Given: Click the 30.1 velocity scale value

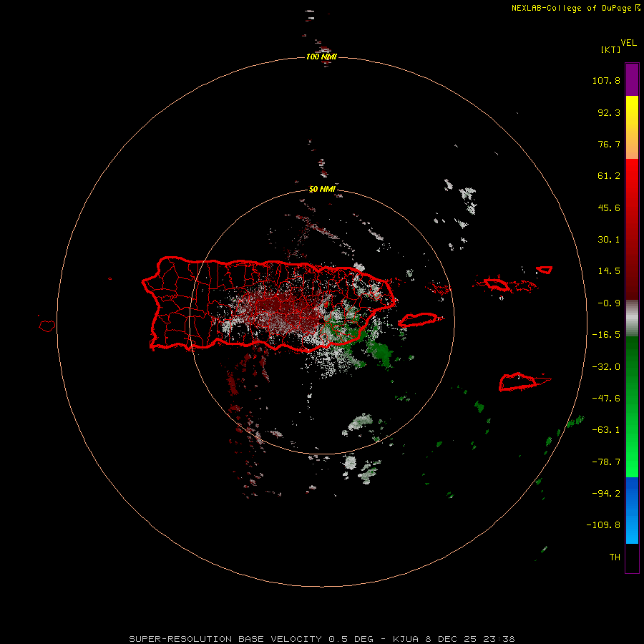Looking at the screenshot, I should coord(609,240).
